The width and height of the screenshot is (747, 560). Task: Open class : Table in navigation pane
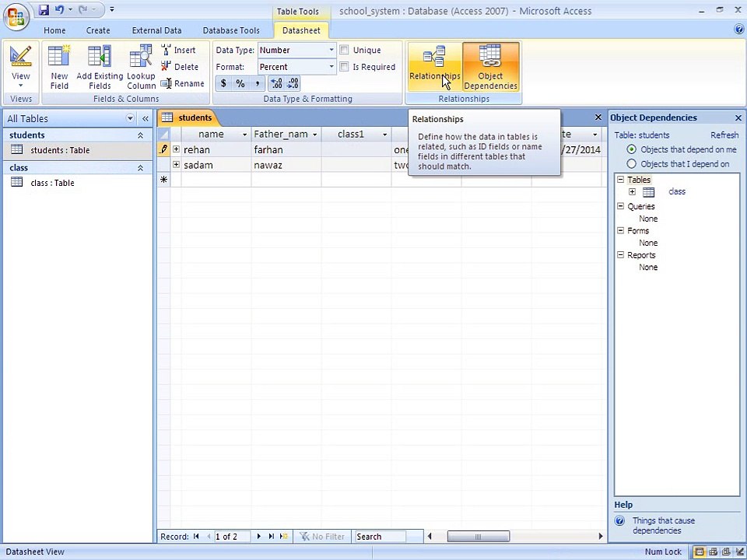point(77,182)
